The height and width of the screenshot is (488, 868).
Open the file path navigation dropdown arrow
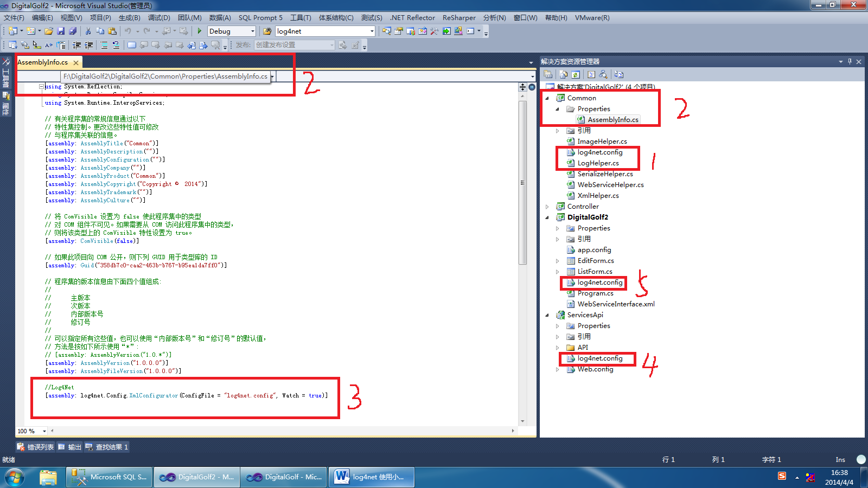click(272, 76)
